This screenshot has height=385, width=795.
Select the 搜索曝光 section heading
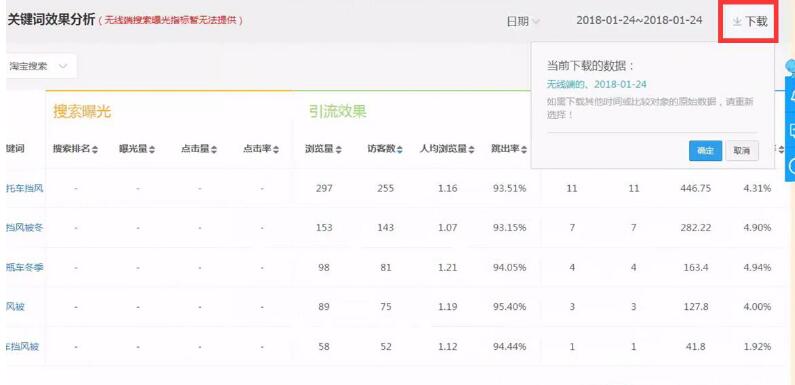point(82,112)
